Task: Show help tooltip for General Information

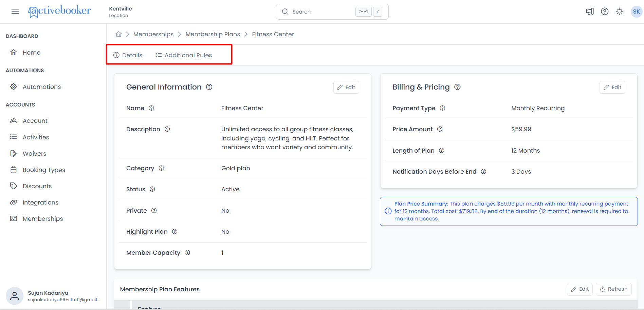Action: click(209, 87)
